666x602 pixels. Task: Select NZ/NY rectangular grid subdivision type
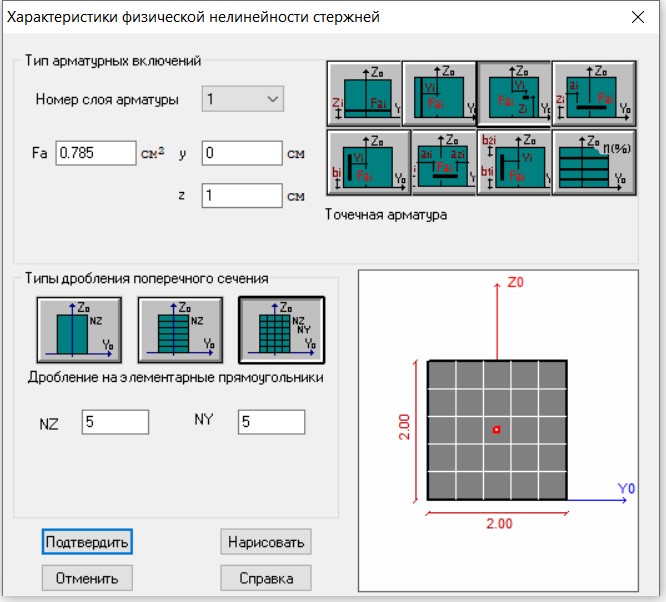coord(280,329)
